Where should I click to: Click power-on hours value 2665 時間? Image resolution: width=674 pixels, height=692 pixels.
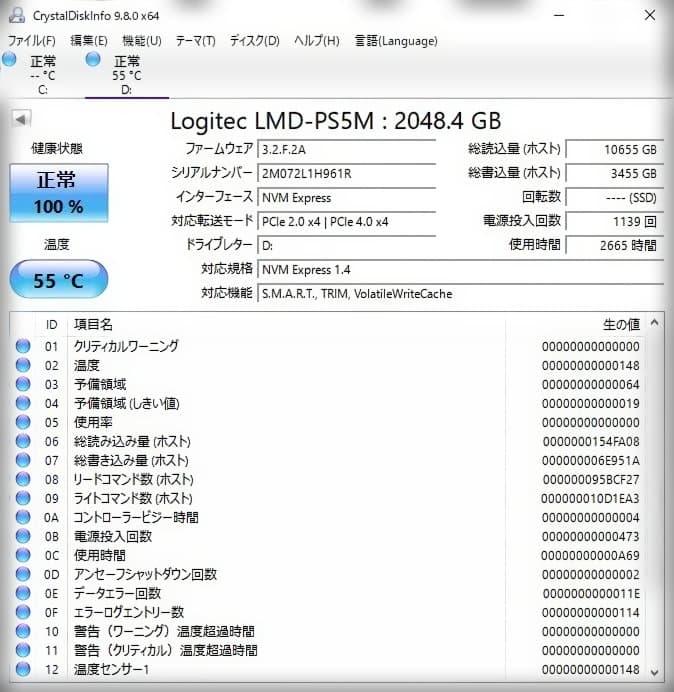tap(614, 245)
